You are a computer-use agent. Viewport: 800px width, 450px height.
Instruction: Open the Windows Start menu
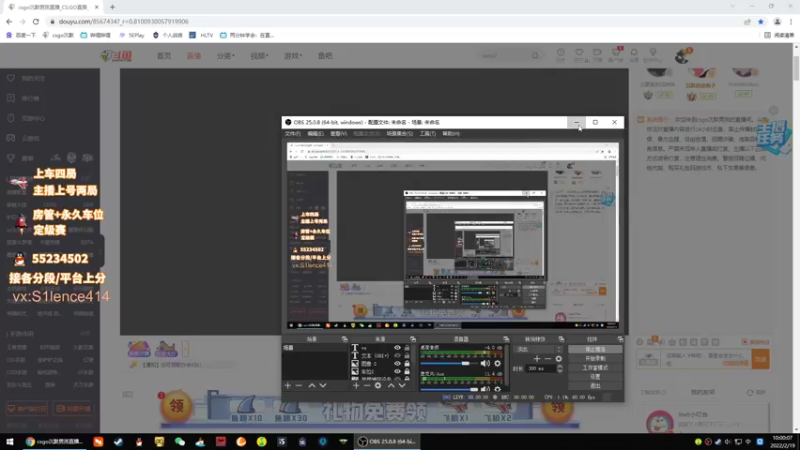(9, 441)
